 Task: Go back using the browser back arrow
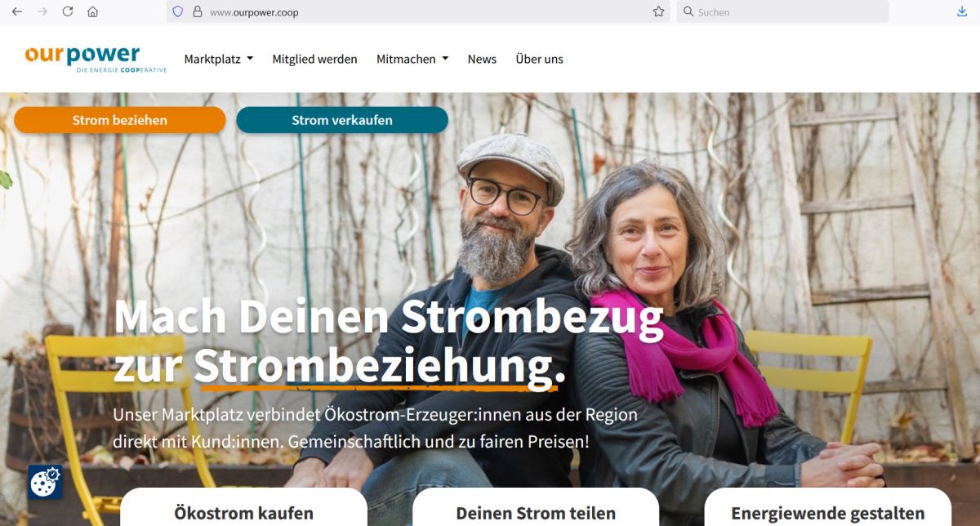point(17,11)
